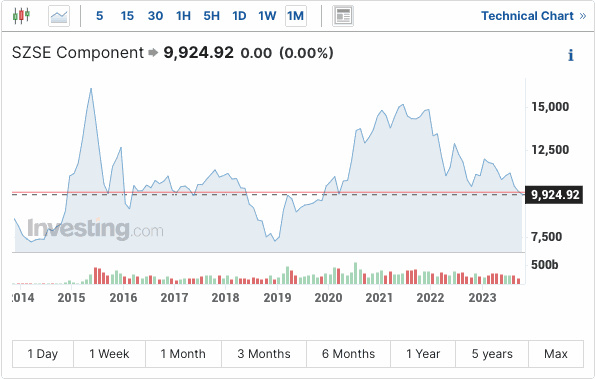
Task: Set interval to 30 minutes
Action: coord(155,16)
